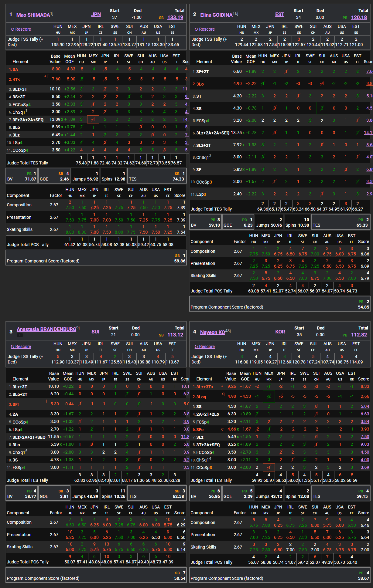Open Elina Goidina's total score 120.18
The height and width of the screenshot is (588, 373).
click(x=359, y=17)
